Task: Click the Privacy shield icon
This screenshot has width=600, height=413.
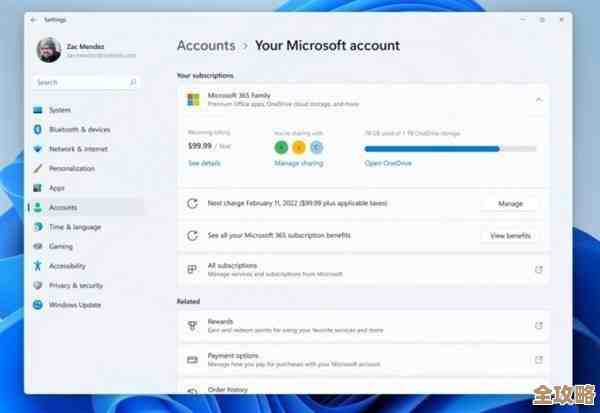Action: (38, 286)
